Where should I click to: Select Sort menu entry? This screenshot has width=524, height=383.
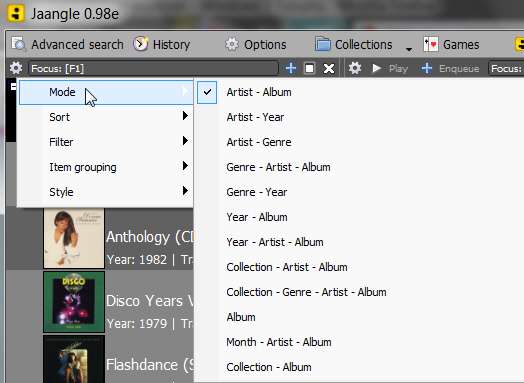106,117
